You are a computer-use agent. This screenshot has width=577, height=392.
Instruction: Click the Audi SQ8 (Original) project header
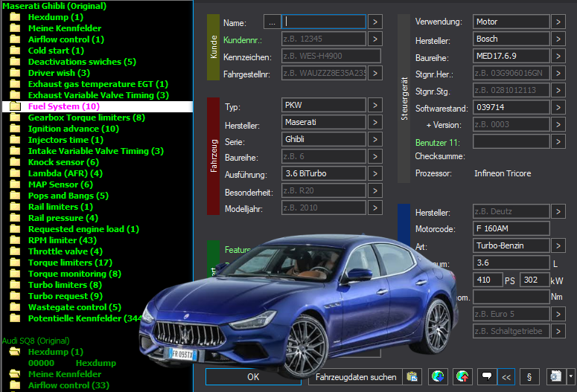pos(36,341)
